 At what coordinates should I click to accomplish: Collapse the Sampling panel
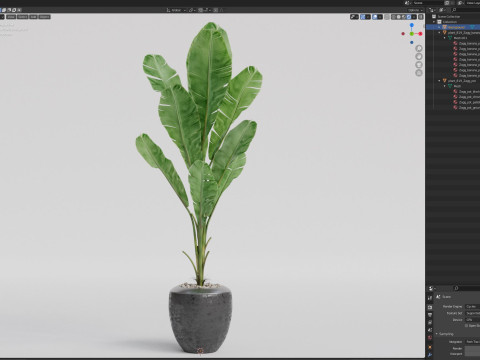click(437, 334)
